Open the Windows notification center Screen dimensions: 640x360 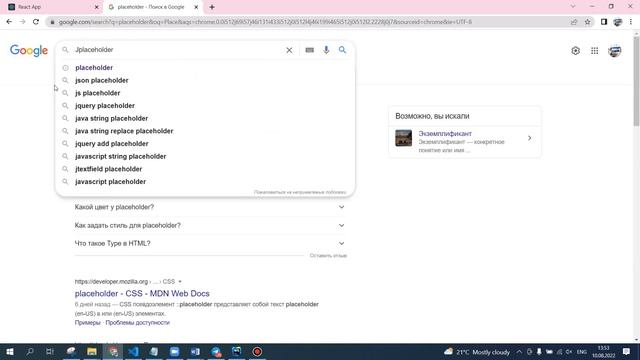click(x=627, y=351)
